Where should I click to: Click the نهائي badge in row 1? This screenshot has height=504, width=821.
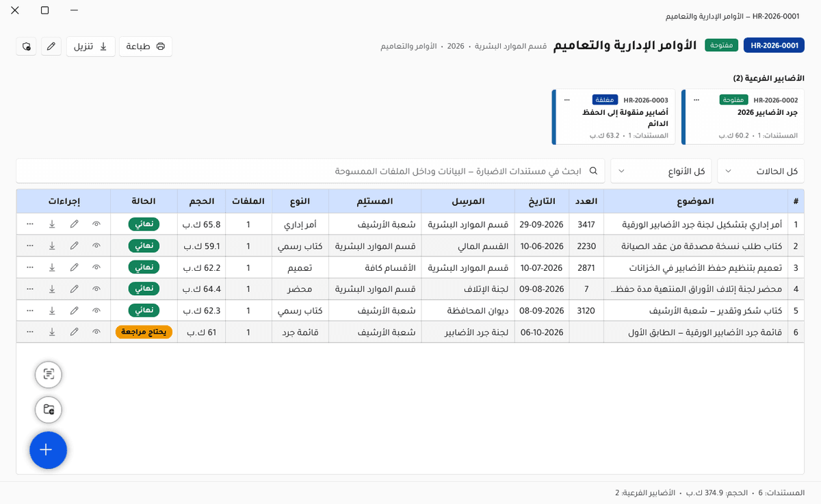click(x=144, y=224)
